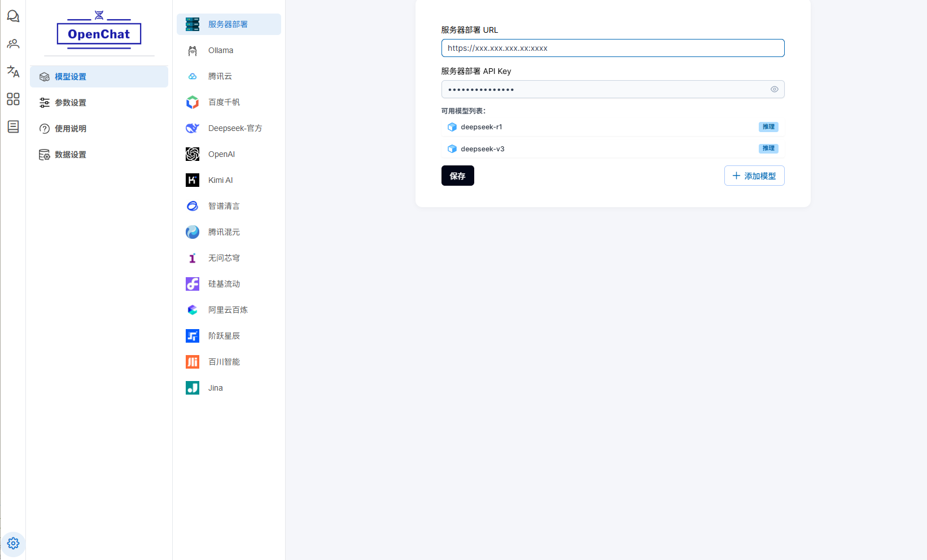
Task: Click the 推理 tag on deepseek-v3
Action: pos(768,148)
